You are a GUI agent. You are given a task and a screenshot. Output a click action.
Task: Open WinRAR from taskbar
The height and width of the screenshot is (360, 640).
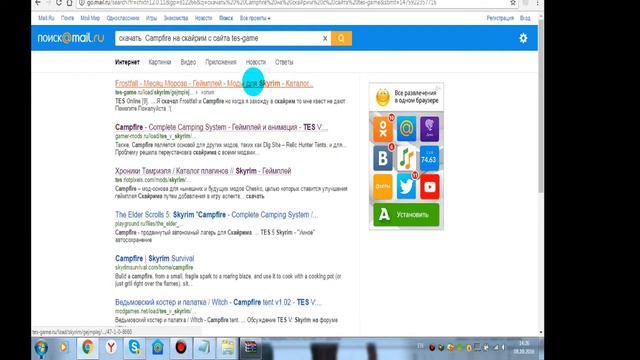tap(251, 347)
